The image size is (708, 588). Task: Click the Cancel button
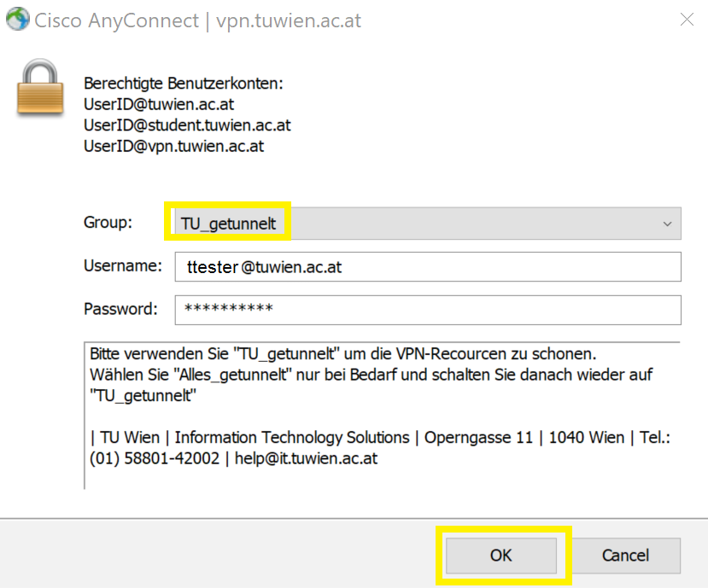625,556
